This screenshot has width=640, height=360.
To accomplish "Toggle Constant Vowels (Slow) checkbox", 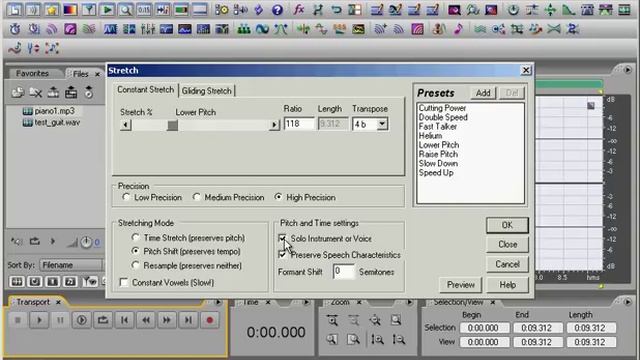I will point(124,282).
